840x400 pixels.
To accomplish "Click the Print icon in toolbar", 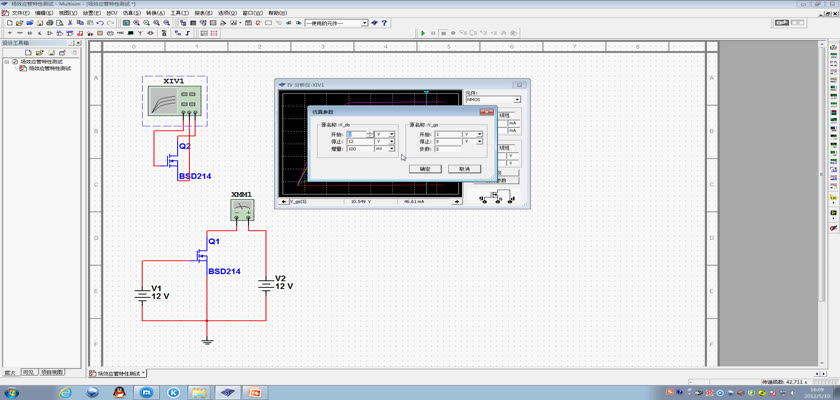I will click(x=50, y=23).
